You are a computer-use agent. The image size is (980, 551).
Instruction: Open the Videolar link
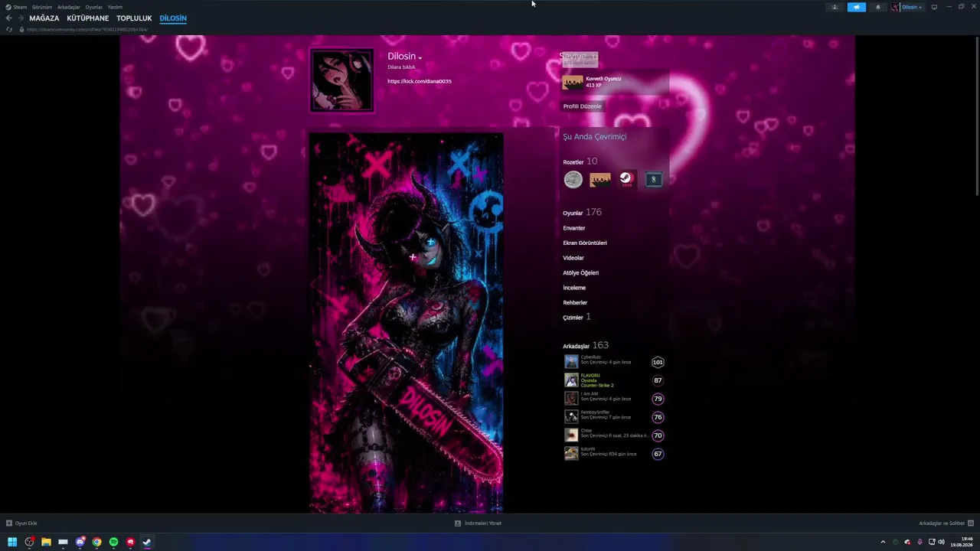tap(573, 258)
